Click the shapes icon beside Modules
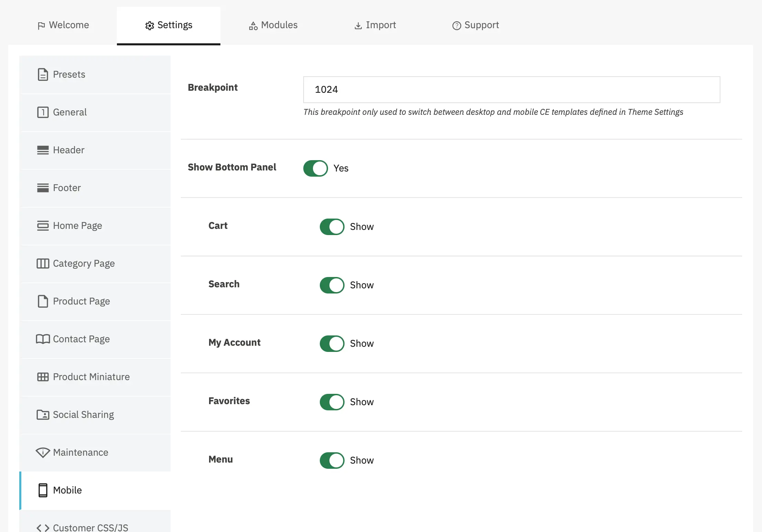Image resolution: width=762 pixels, height=532 pixels. [x=253, y=26]
